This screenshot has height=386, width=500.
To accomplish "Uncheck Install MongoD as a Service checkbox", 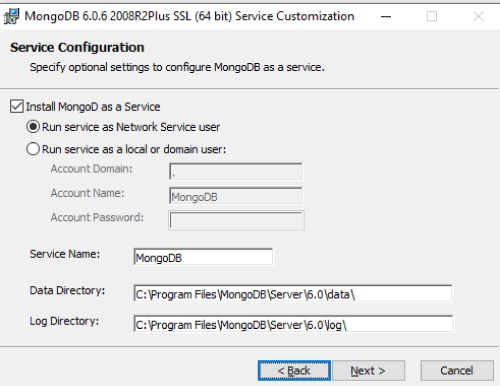I will (x=17, y=106).
